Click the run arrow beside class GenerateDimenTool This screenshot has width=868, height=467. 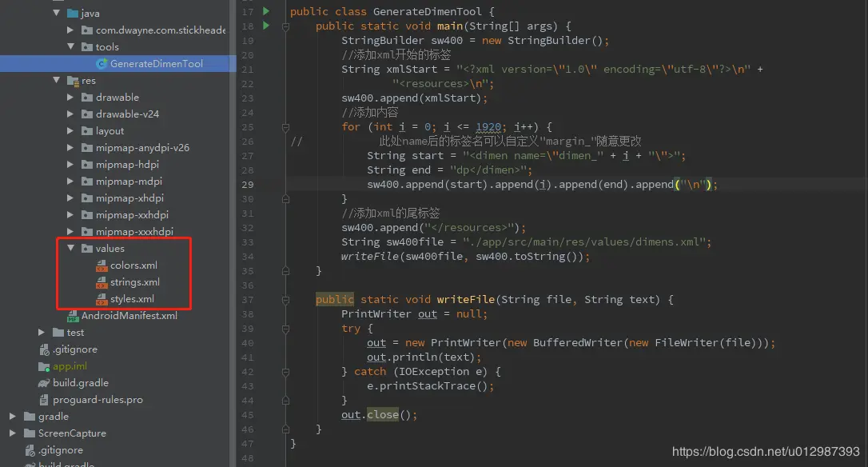(x=266, y=11)
